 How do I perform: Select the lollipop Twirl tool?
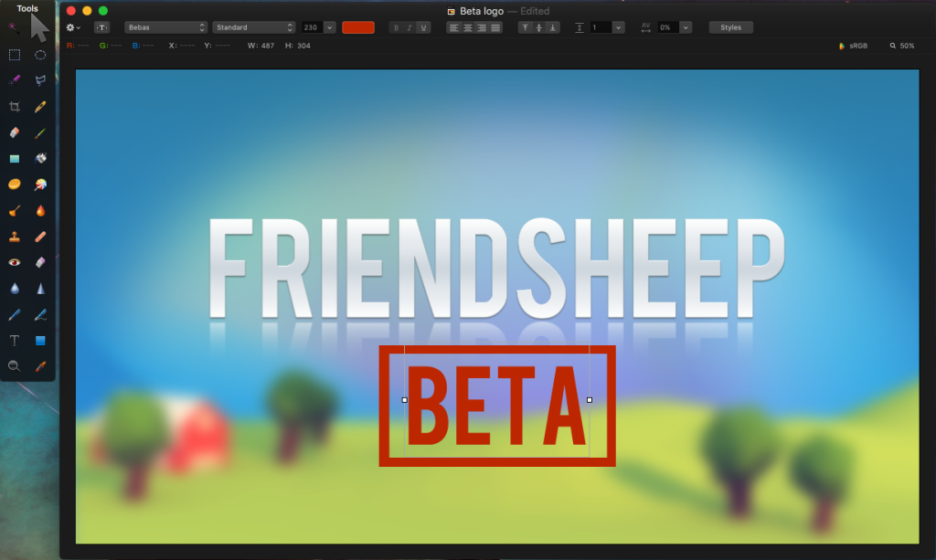pos(40,185)
